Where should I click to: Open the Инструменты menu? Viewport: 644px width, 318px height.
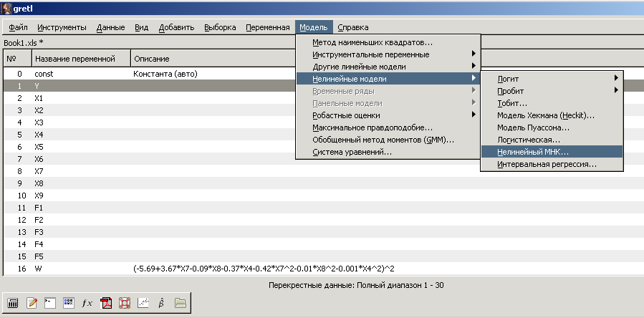[62, 27]
